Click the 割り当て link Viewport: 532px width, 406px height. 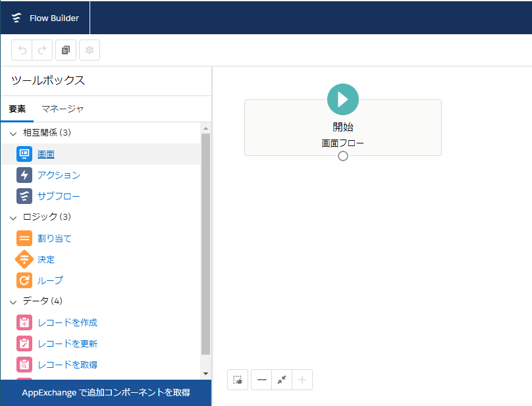[54, 238]
